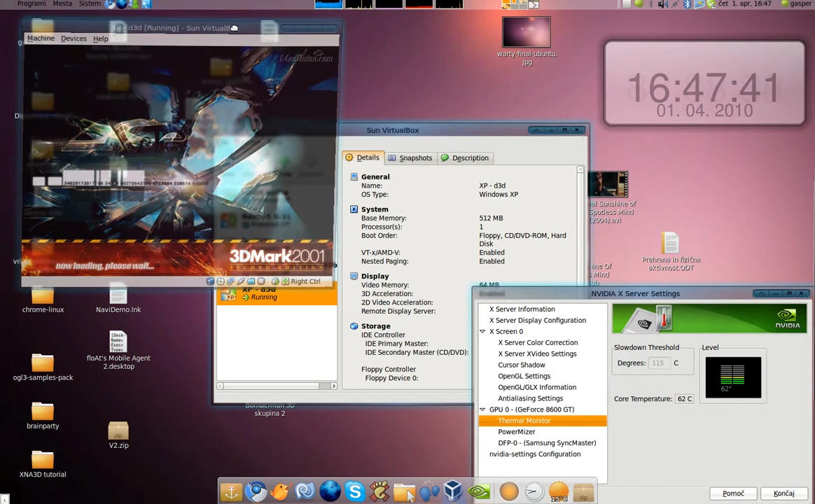Click the analog clock applet in the dock

pyautogui.click(x=534, y=491)
